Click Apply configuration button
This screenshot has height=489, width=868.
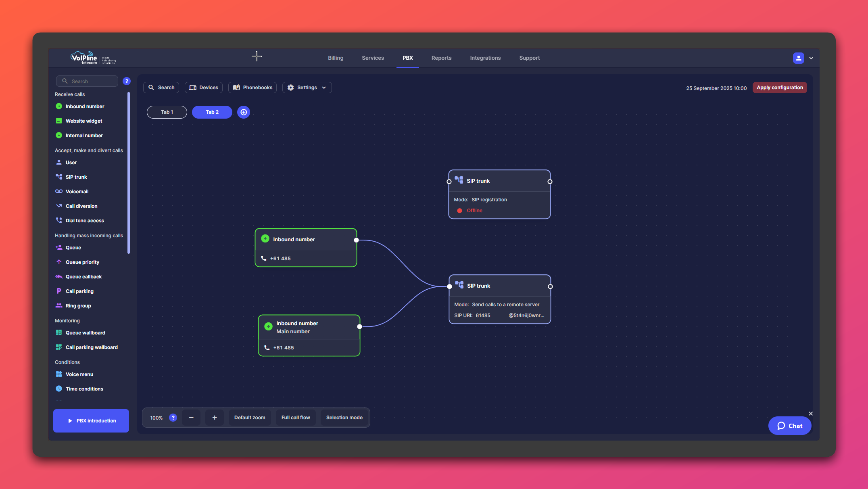(779, 88)
